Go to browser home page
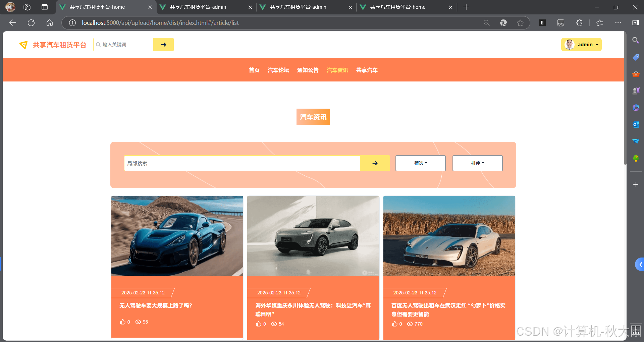Screen dimensions: 644x342 point(50,23)
